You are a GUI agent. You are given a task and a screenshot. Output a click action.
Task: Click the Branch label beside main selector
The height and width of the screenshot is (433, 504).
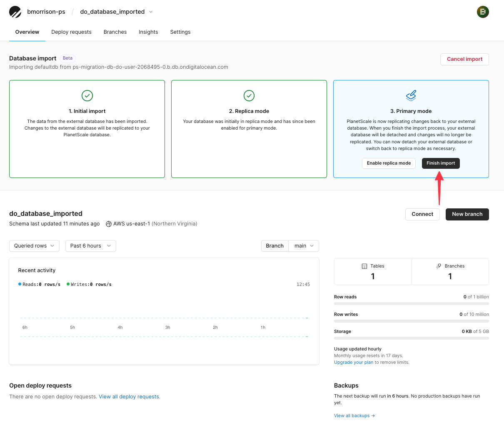coord(274,246)
